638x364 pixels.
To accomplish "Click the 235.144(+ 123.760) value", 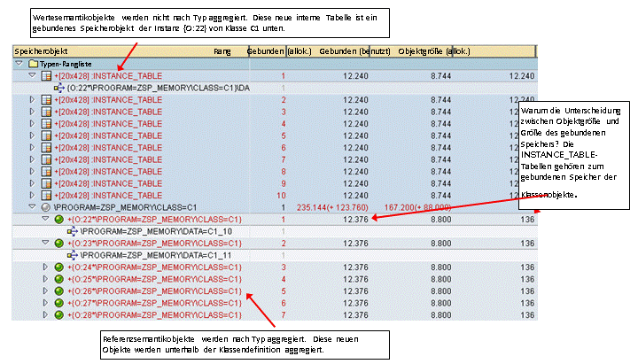I will pyautogui.click(x=332, y=207).
